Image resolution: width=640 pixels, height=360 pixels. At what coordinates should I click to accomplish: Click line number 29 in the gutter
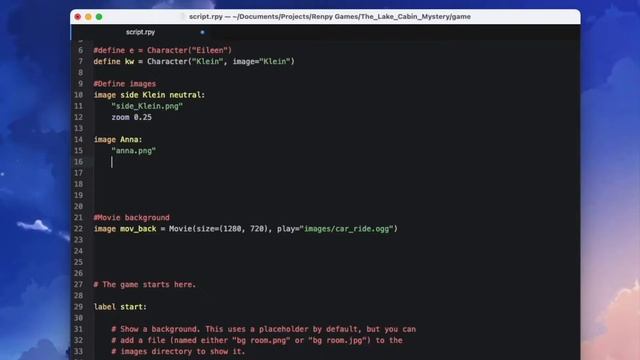[78, 307]
